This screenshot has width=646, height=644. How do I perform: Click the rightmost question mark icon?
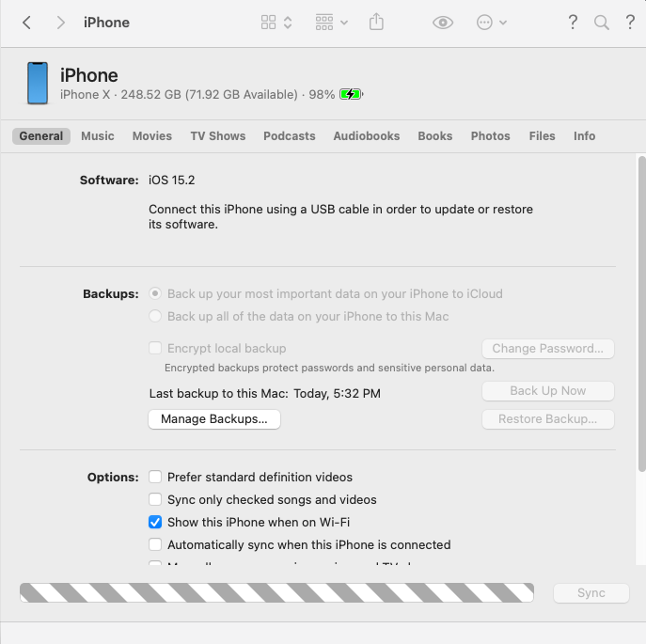630,22
